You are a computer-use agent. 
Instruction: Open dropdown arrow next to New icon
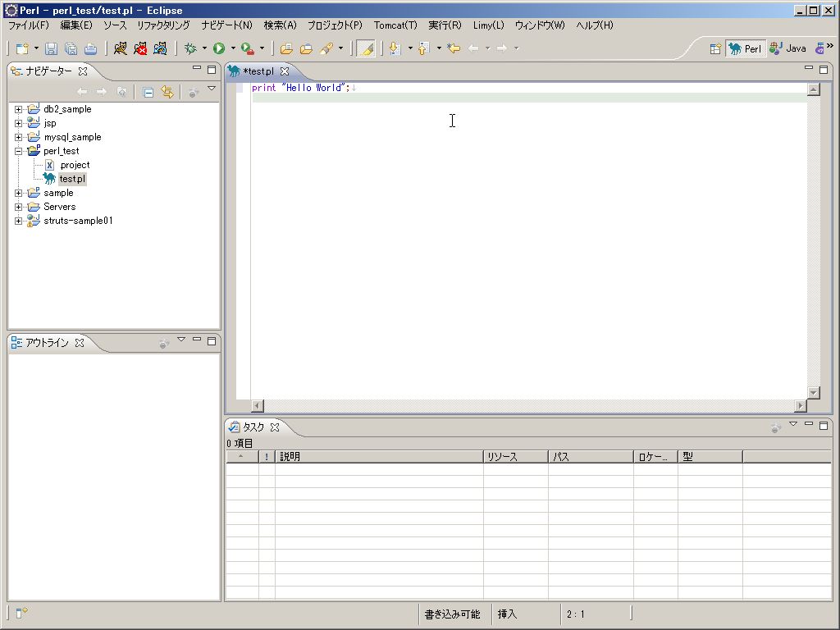coord(36,48)
